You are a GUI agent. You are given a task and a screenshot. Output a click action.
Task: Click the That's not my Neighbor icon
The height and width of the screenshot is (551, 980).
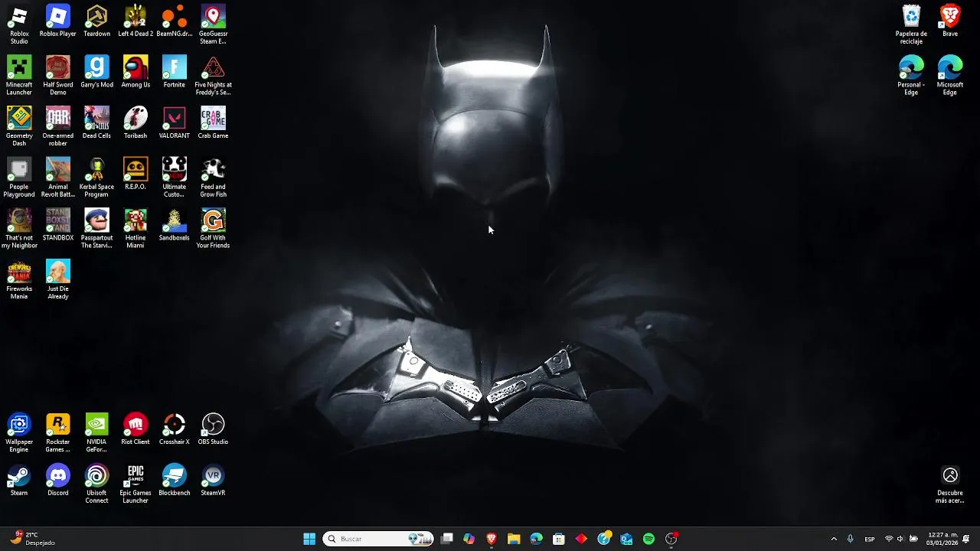tap(19, 230)
